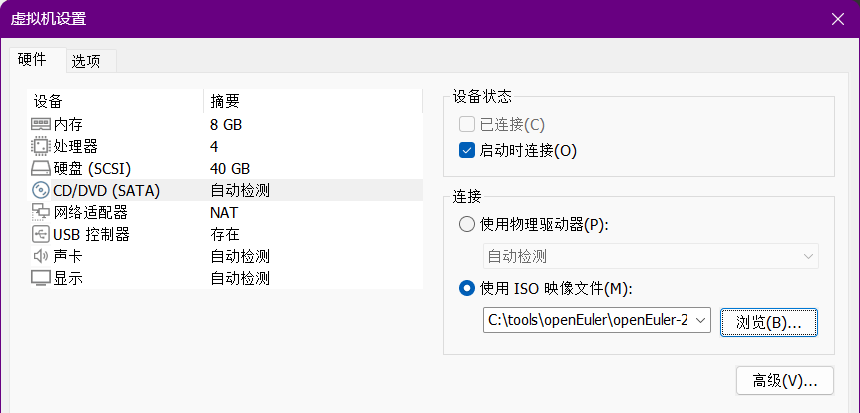The width and height of the screenshot is (860, 413).
Task: Click the CD/DVD (SATA) disc icon
Action: (41, 190)
